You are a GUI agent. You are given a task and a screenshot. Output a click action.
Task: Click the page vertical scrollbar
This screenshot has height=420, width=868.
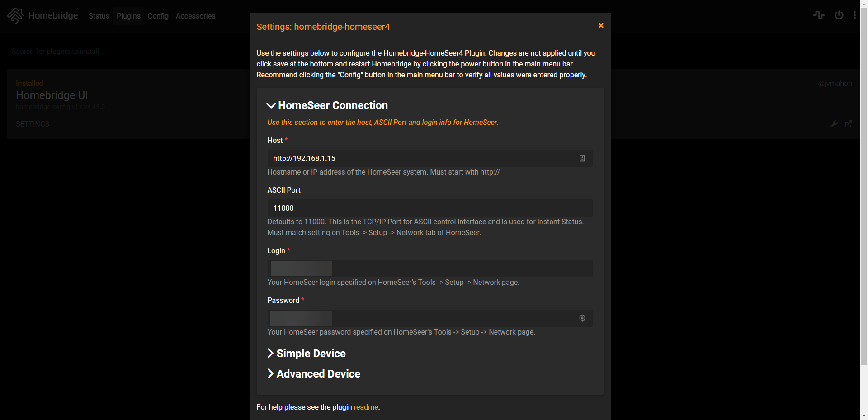(864, 185)
